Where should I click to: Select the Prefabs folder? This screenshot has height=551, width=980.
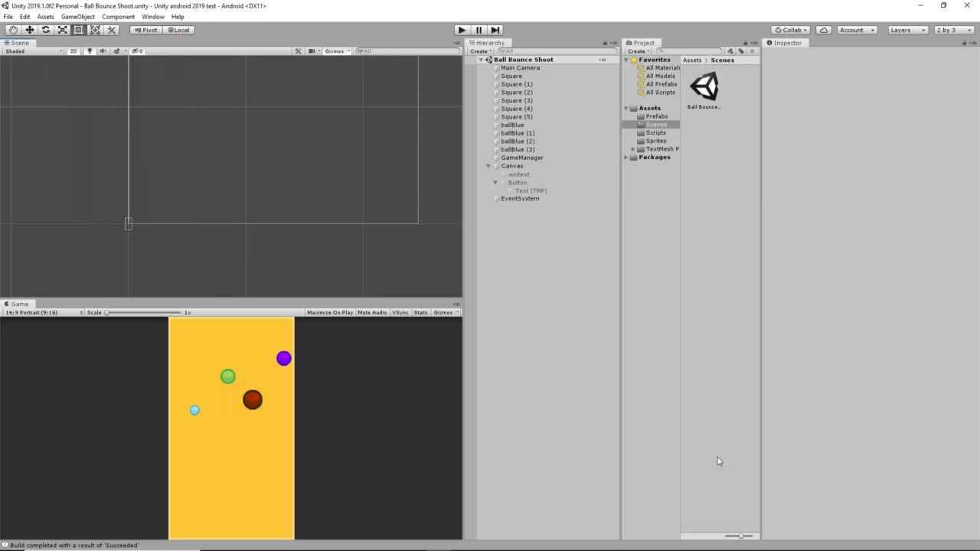pyautogui.click(x=656, y=116)
